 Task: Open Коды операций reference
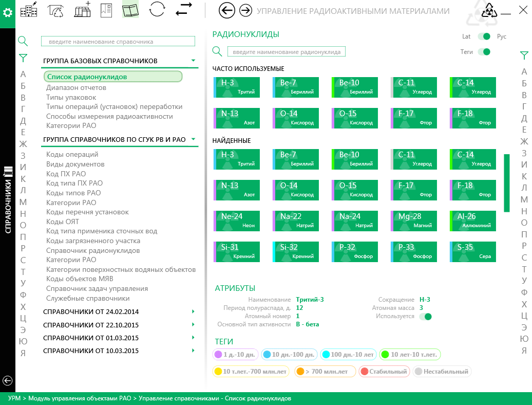tap(72, 155)
